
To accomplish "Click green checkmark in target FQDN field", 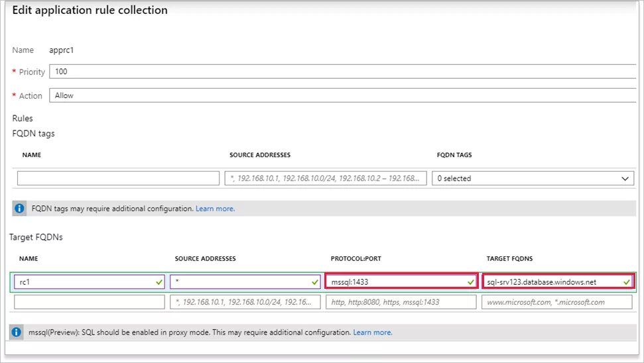I will click(x=627, y=282).
